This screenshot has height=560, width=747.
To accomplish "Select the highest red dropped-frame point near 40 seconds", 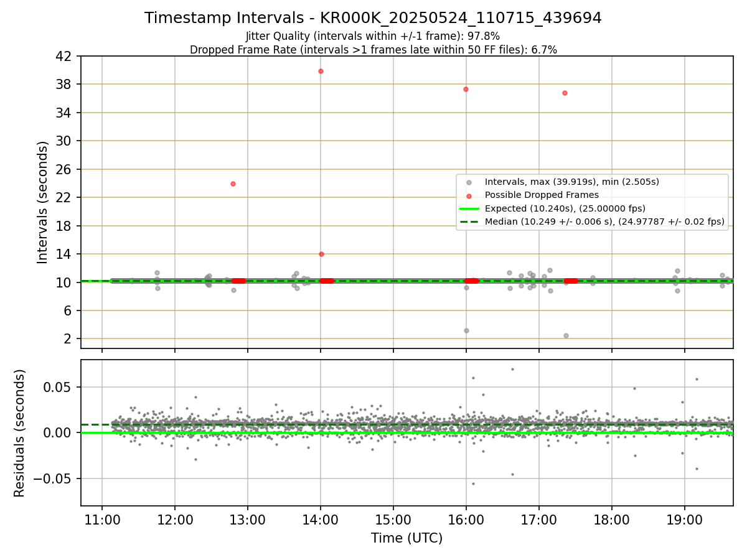I will 321,71.
